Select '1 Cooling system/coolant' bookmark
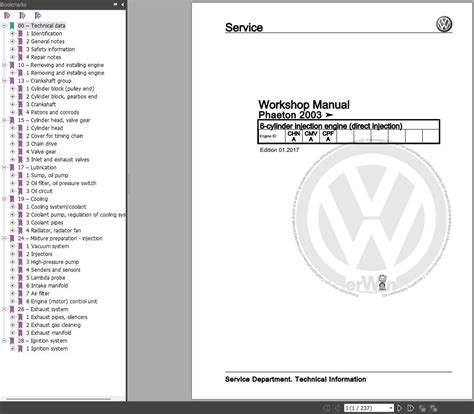Viewport: 474px width, 414px height. tap(56, 207)
